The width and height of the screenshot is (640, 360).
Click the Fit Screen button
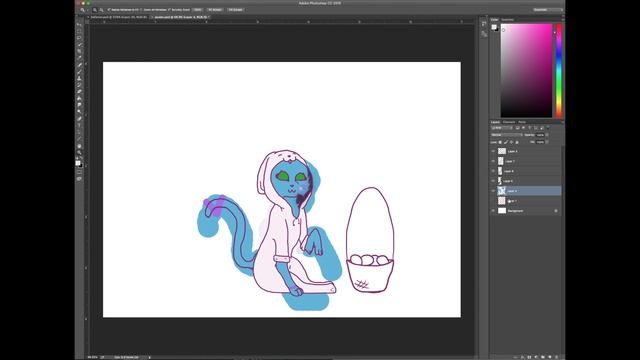[215, 9]
